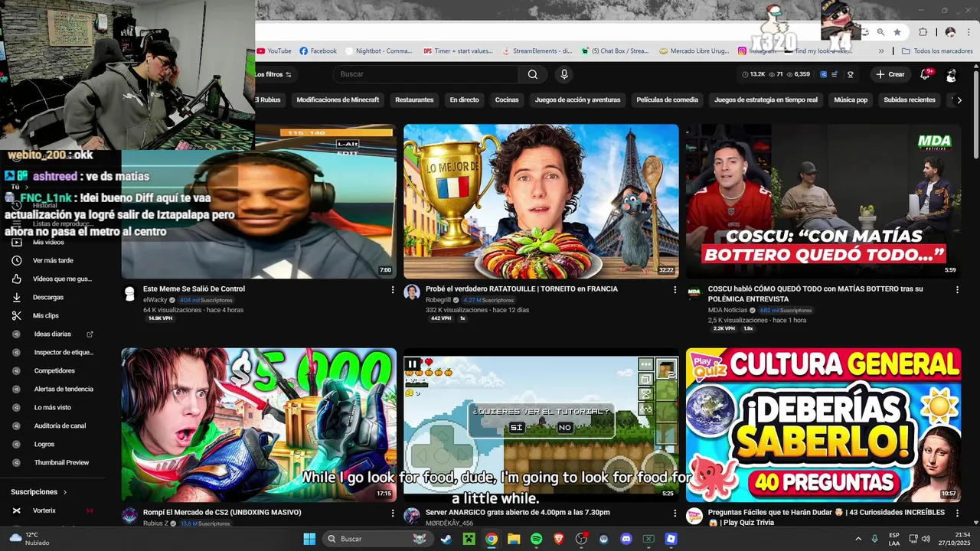
Task: Open Thumbnail Preview tool
Action: tap(61, 462)
